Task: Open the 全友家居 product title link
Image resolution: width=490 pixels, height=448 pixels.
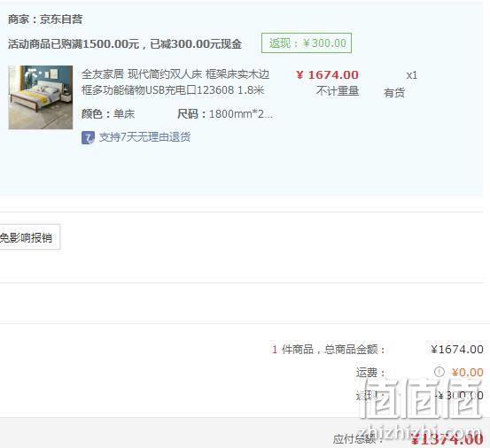Action: click(175, 82)
